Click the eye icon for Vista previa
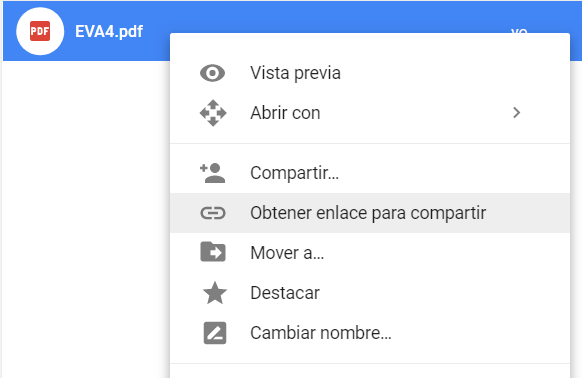582x378 pixels. (x=212, y=73)
